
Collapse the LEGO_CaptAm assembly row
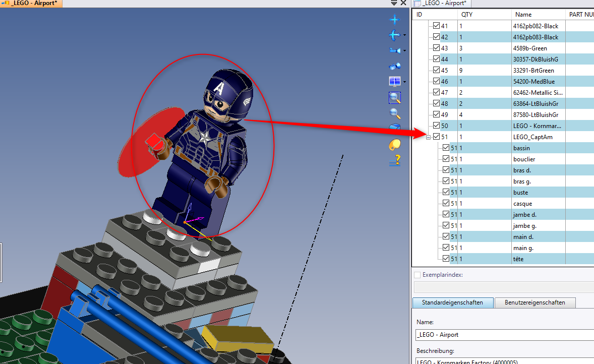point(429,137)
